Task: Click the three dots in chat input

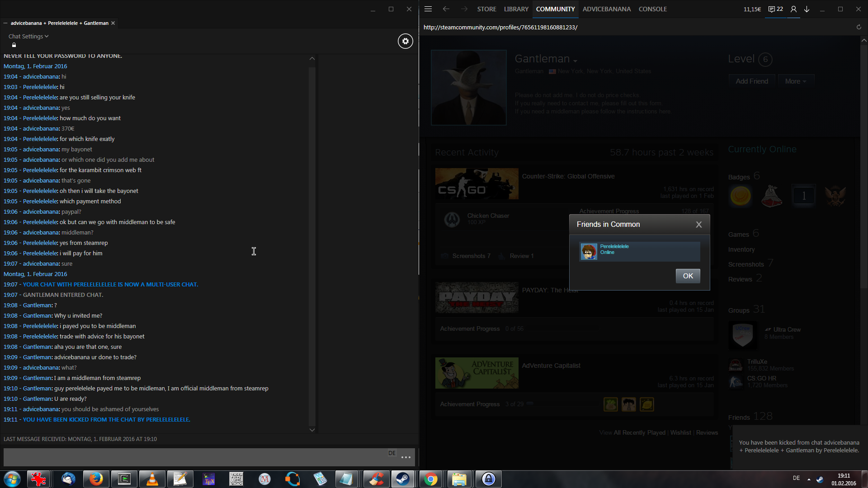Action: point(406,457)
